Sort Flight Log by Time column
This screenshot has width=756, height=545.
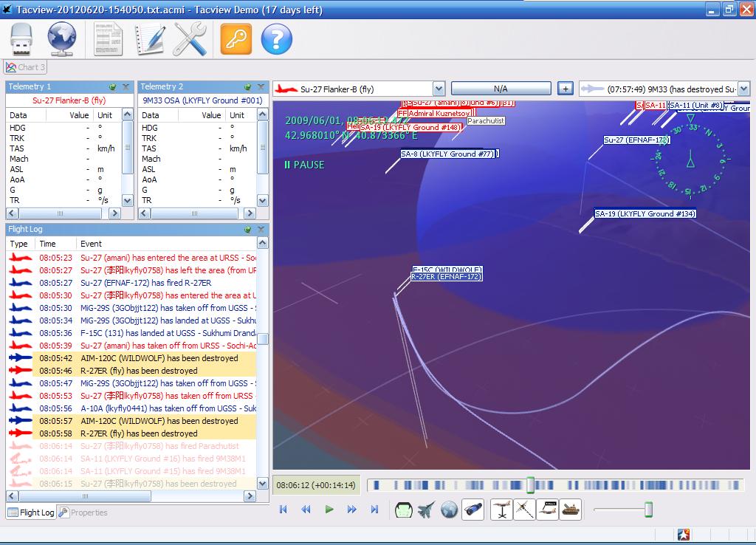(55, 244)
